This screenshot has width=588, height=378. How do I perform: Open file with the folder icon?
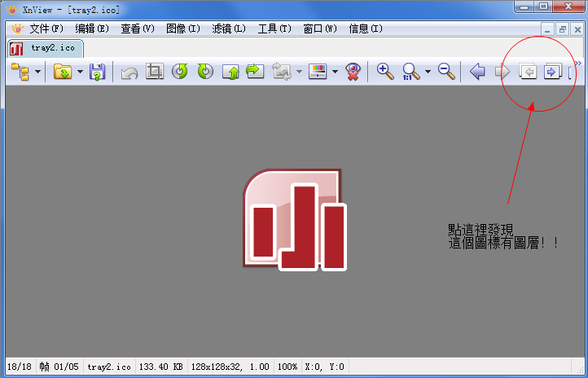pyautogui.click(x=63, y=71)
